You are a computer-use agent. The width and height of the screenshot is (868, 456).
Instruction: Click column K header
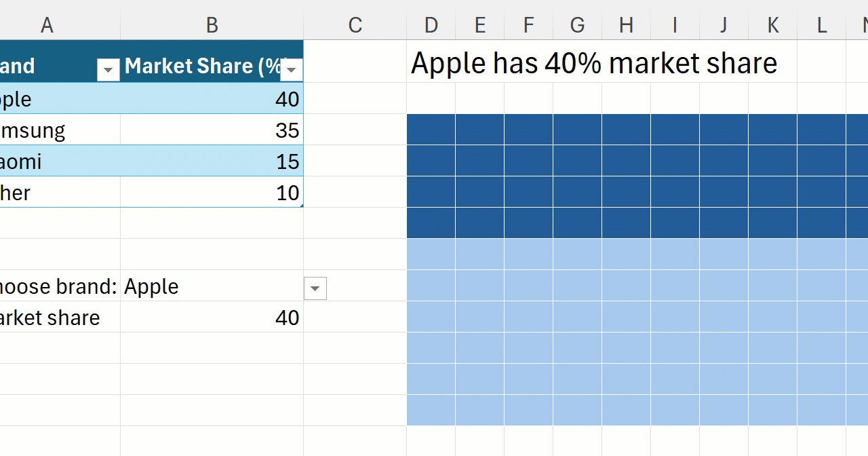tap(772, 25)
